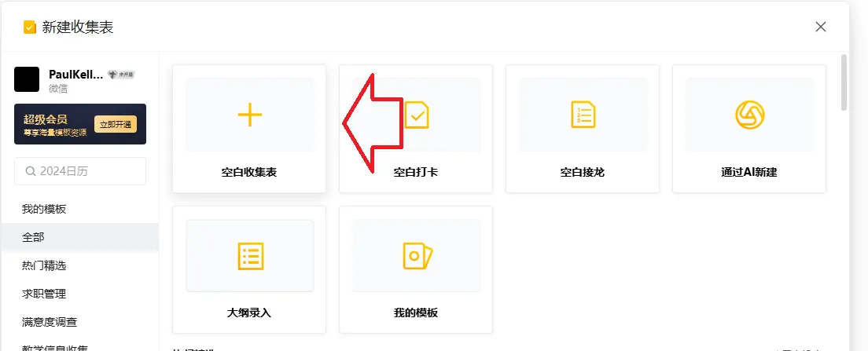Click the plus icon for blank collection form

click(250, 115)
